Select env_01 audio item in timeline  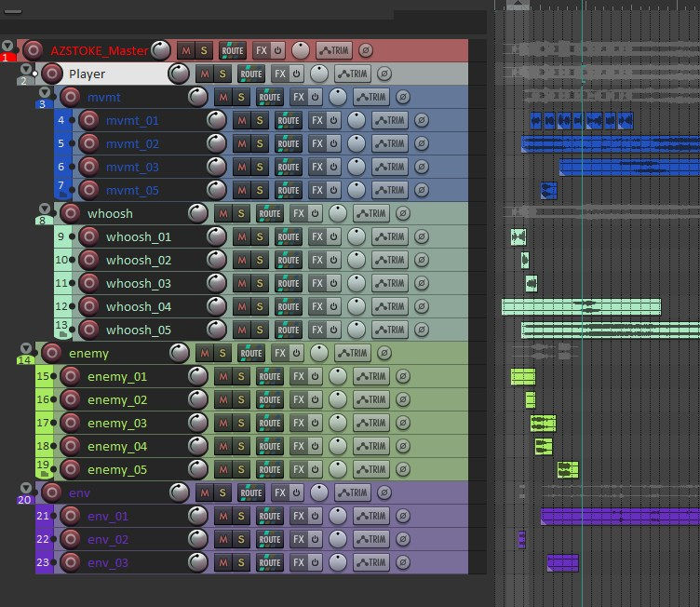620,517
